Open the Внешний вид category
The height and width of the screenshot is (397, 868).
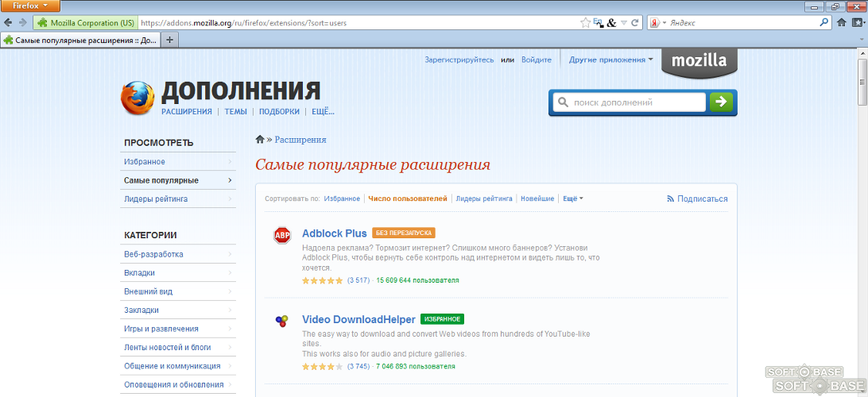178,291
